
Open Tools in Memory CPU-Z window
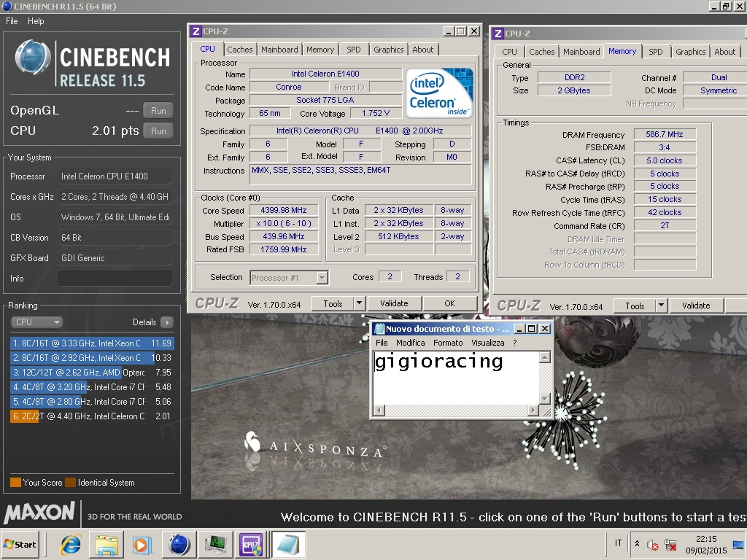(635, 306)
